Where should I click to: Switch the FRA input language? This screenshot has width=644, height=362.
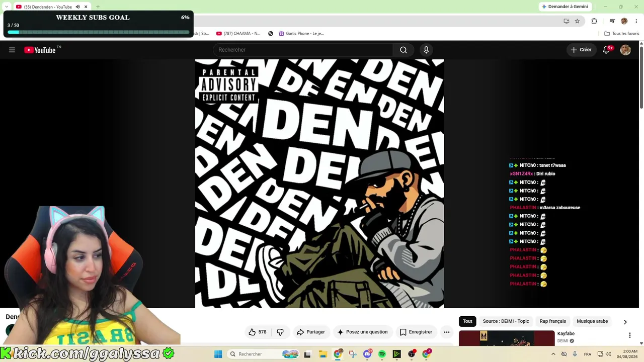[x=588, y=354]
